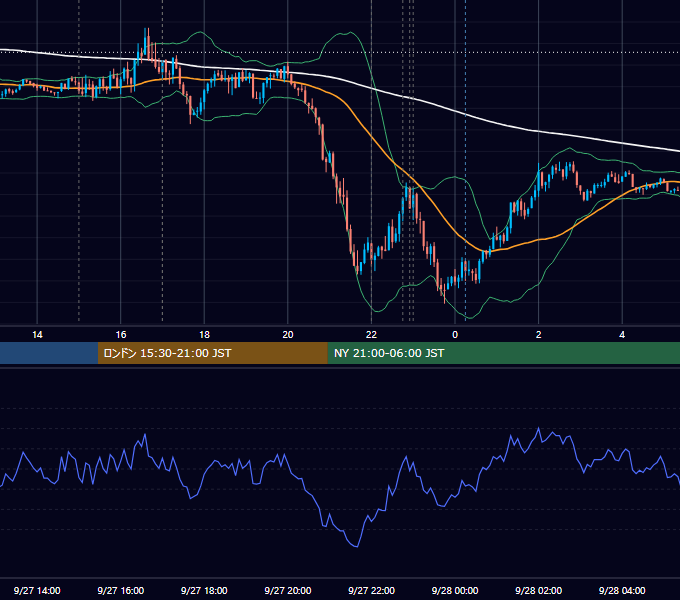
Task: Click the 9/27 14:00 time label
Action: (x=37, y=590)
